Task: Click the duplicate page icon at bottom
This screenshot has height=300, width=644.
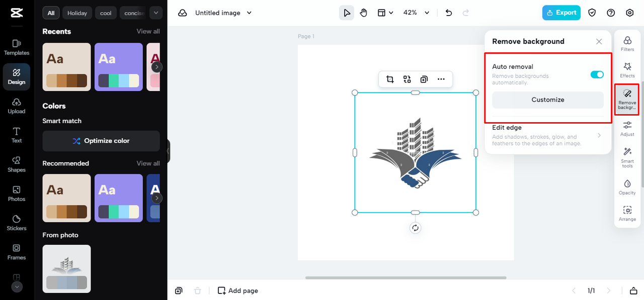Action: pyautogui.click(x=179, y=290)
